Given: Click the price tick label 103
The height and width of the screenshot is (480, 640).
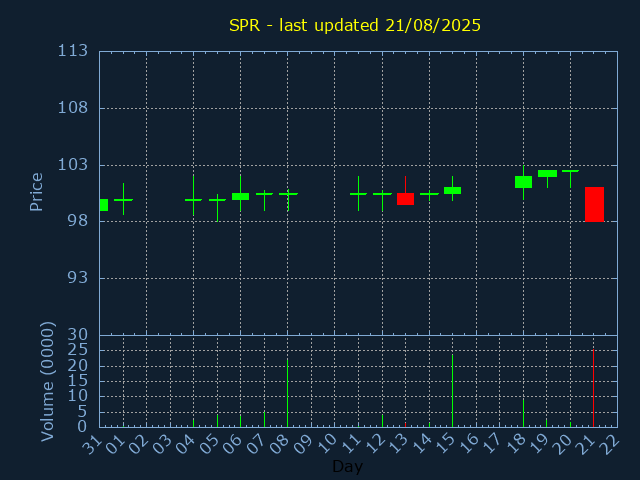Looking at the screenshot, I should 73,165.
